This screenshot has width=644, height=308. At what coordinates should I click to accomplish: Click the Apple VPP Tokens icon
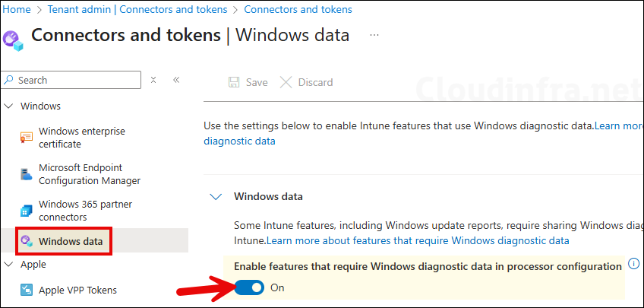[x=27, y=290]
